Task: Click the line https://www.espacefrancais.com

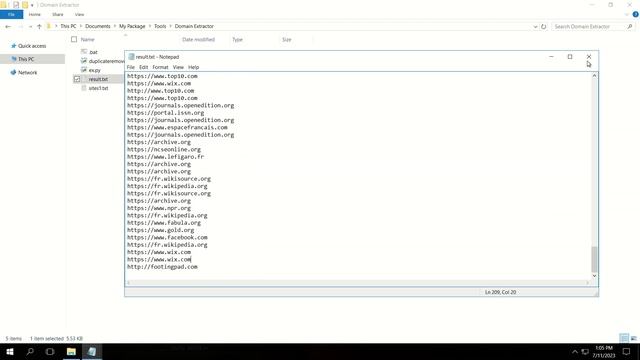Action: pyautogui.click(x=177, y=127)
